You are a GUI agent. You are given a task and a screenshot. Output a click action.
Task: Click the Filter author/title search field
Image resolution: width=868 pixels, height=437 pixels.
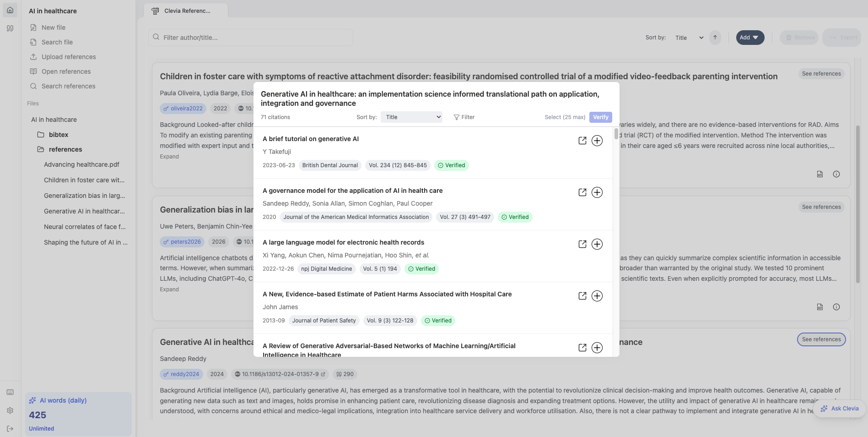click(x=250, y=37)
